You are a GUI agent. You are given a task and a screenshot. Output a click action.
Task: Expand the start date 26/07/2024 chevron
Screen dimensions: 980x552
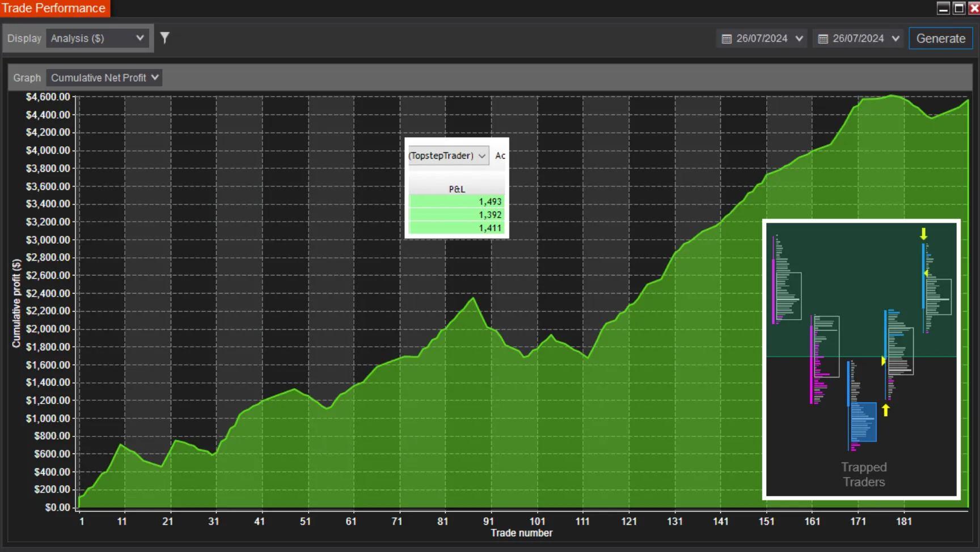point(800,39)
